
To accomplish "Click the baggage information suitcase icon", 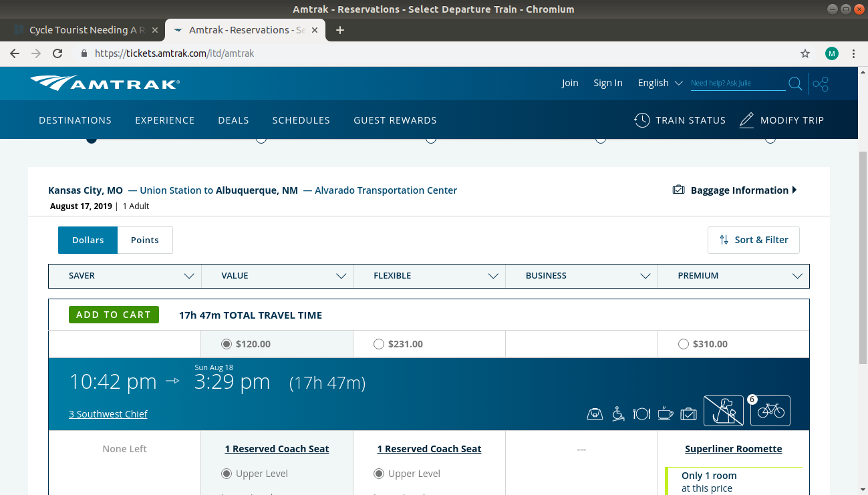I will pos(679,190).
